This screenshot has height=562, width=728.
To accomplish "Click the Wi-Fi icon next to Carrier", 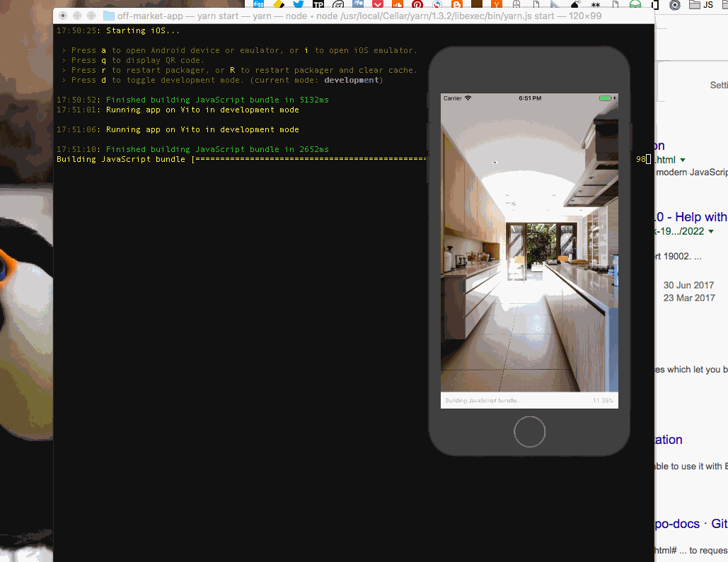I will click(x=468, y=98).
